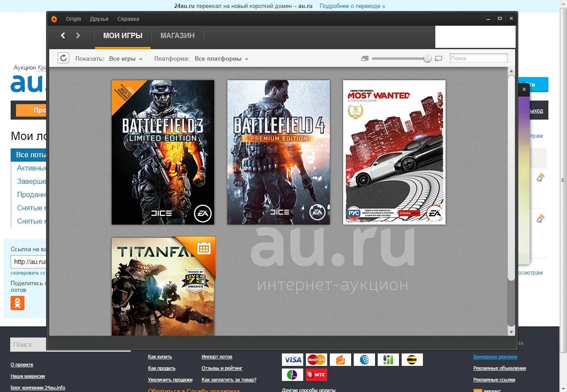Select the Need for Speed Most Wanted cover
This screenshot has width=567, height=392.
394,152
